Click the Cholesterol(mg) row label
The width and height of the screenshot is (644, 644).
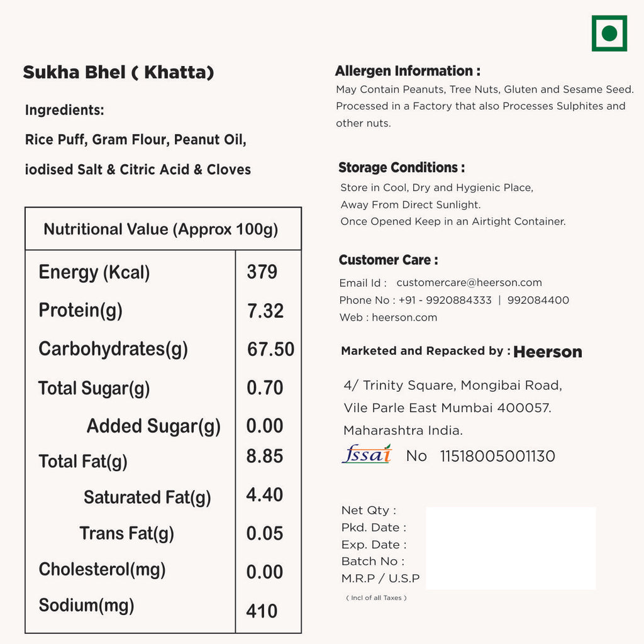coord(102,570)
